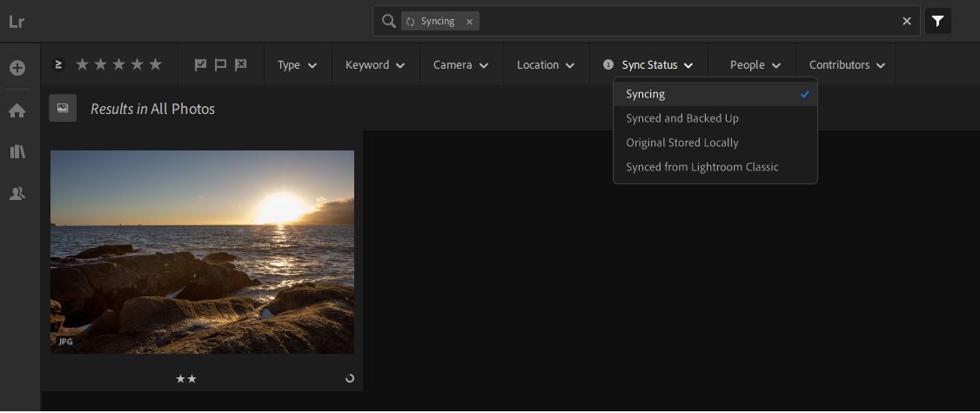Set the rating filter to five stars
This screenshot has width=980, height=413.
tap(156, 64)
